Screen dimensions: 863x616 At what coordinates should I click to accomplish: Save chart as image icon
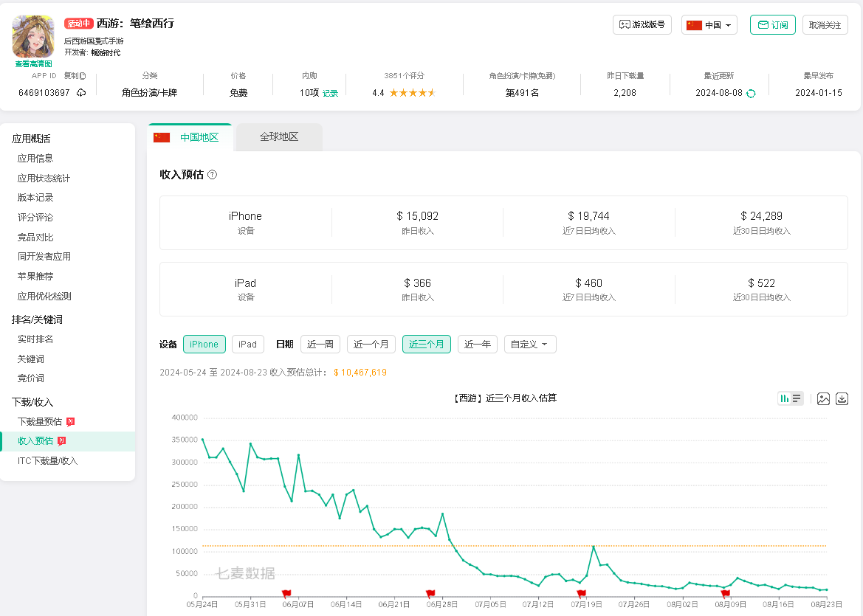(823, 399)
